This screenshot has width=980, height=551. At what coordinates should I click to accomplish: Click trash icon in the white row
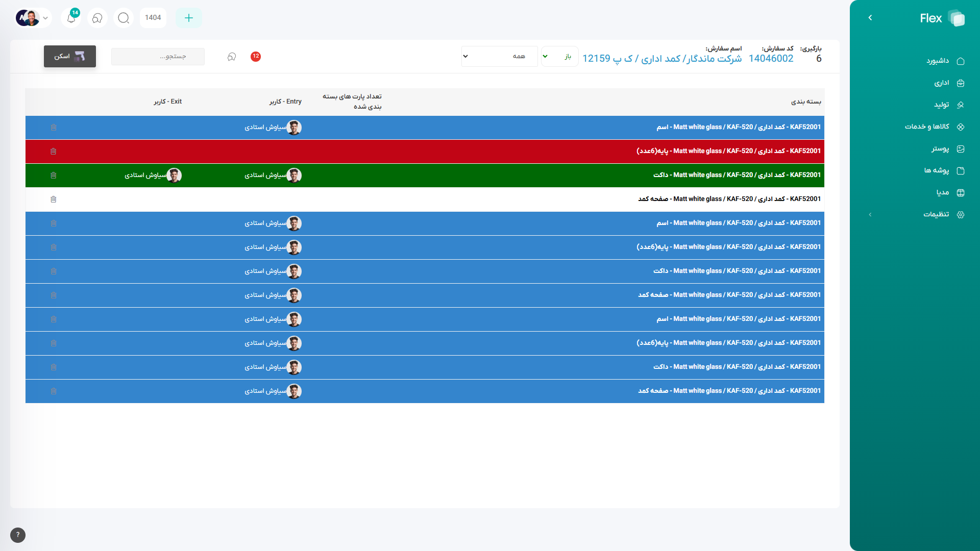[54, 199]
